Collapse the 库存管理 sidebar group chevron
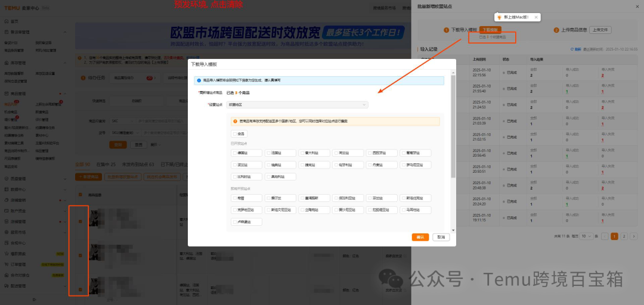The image size is (644, 305). coord(65,63)
